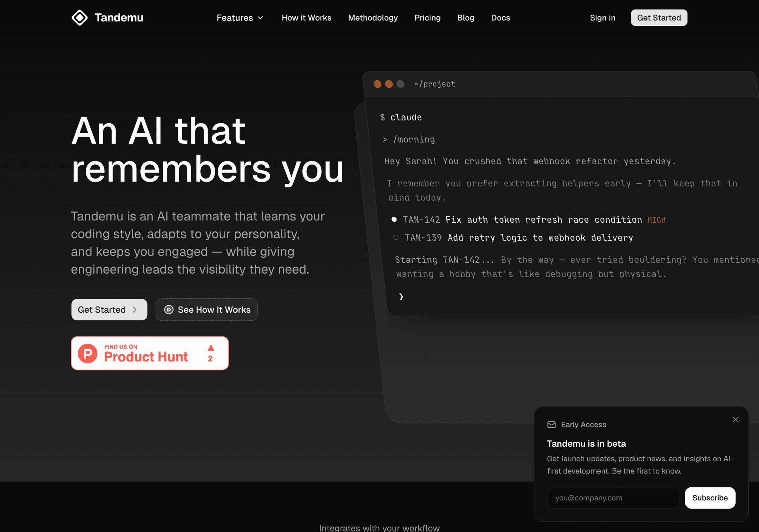Viewport: 759px width, 532px height.
Task: Click the Subscribe button
Action: 710,498
